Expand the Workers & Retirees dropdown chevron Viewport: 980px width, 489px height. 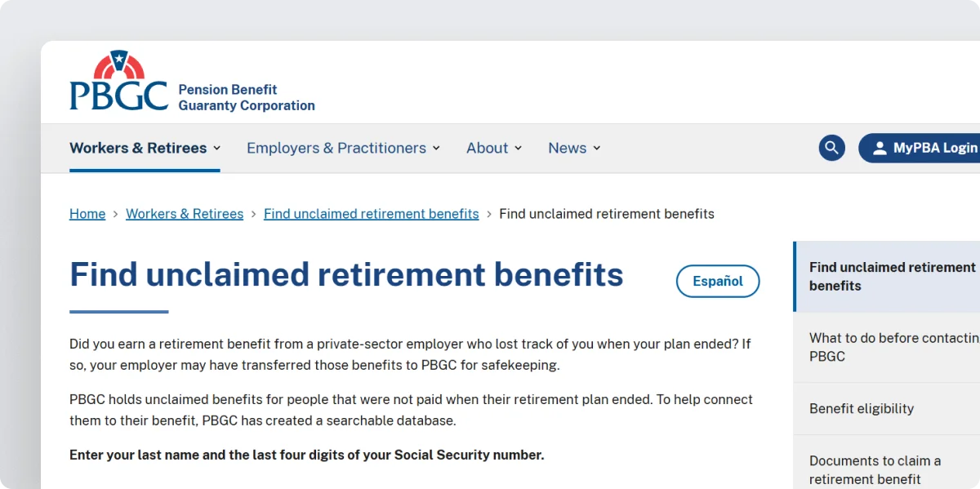216,148
